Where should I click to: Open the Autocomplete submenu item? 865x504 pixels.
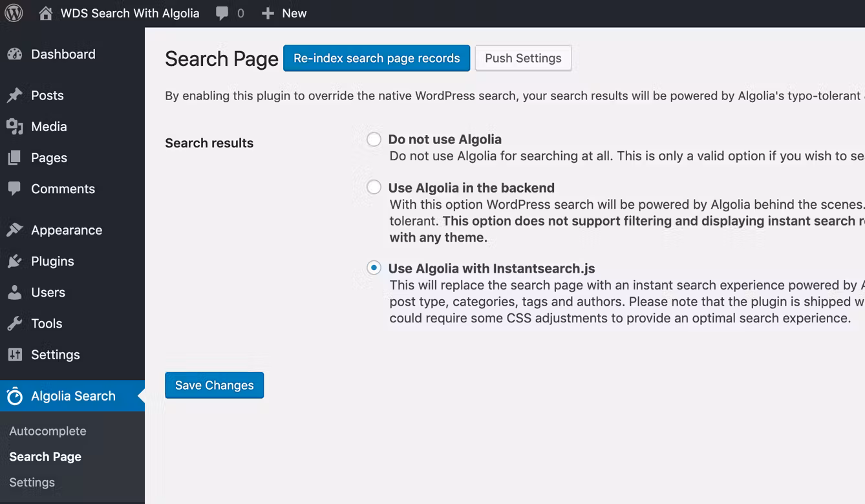(48, 431)
